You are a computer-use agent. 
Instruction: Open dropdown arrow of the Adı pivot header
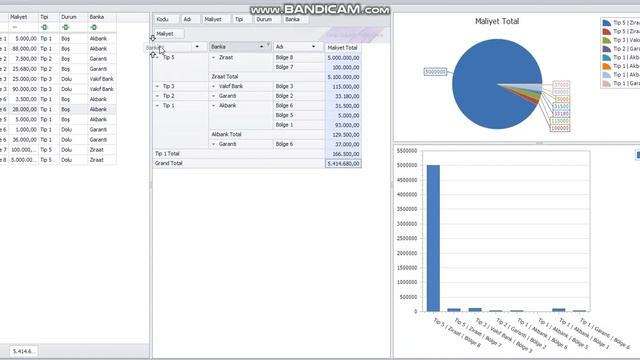pos(313,47)
